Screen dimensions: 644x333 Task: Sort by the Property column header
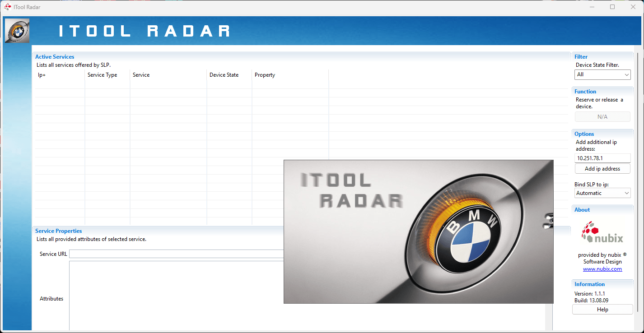point(290,75)
